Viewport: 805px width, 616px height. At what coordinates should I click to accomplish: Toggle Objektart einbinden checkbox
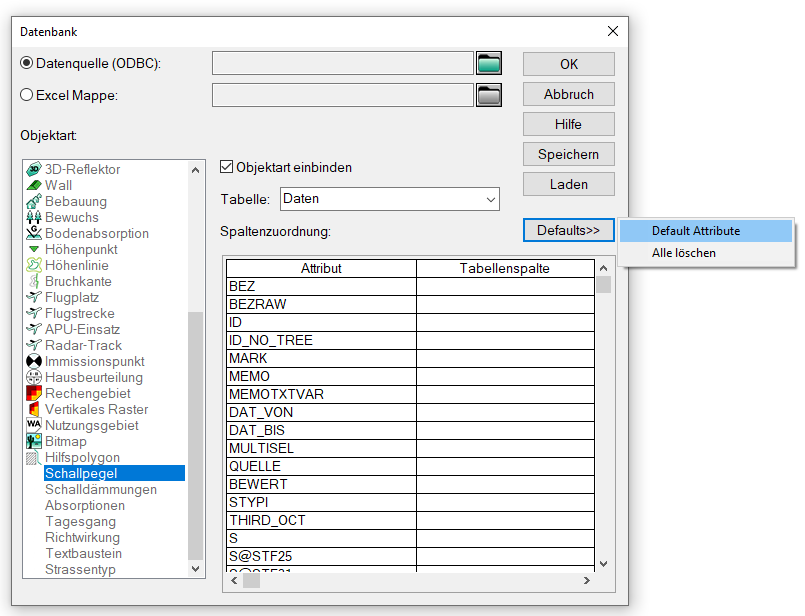[226, 167]
